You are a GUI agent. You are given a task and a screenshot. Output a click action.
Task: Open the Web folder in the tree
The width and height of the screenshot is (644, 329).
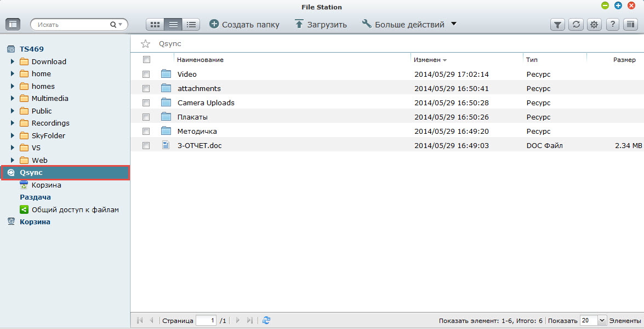[x=39, y=160]
